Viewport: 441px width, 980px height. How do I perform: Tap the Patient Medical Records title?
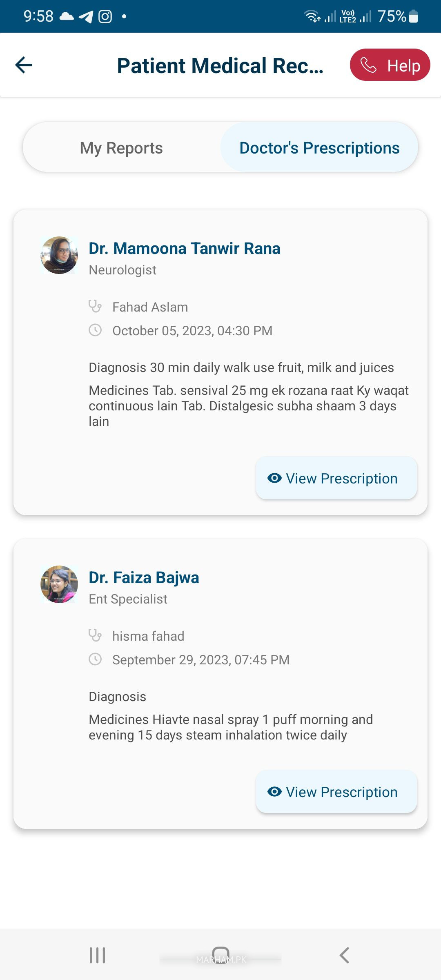[220, 66]
